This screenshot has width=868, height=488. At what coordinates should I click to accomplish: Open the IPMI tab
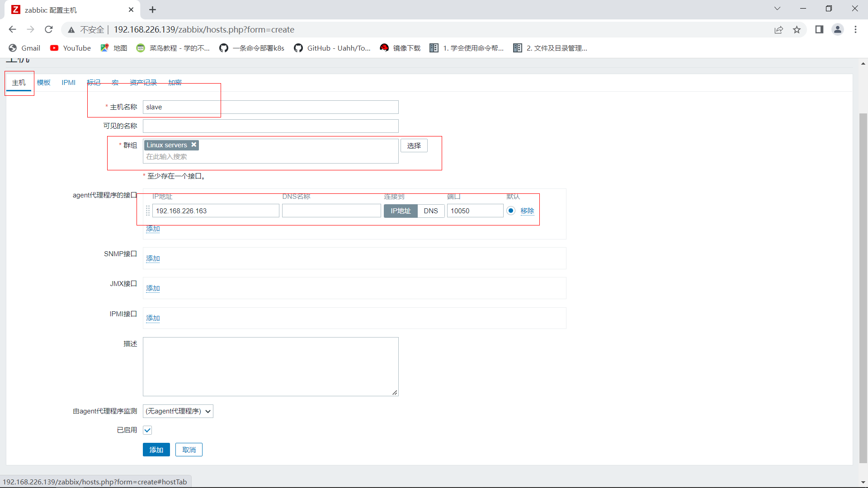coord(69,83)
